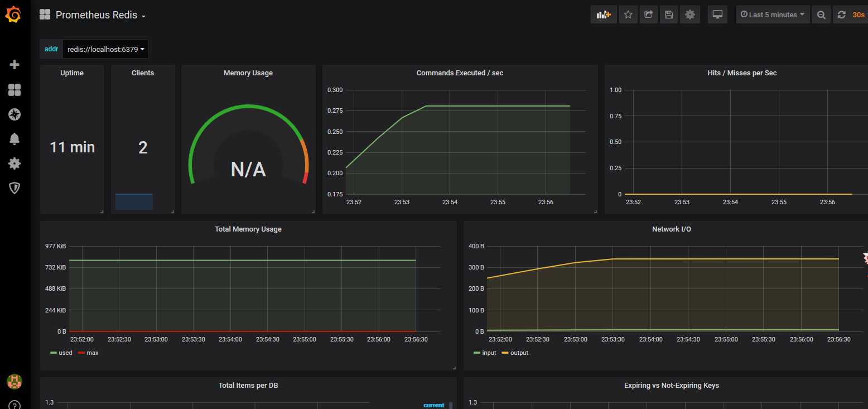868x409 pixels.
Task: Open the Server Admin shield icon
Action: pyautogui.click(x=15, y=188)
